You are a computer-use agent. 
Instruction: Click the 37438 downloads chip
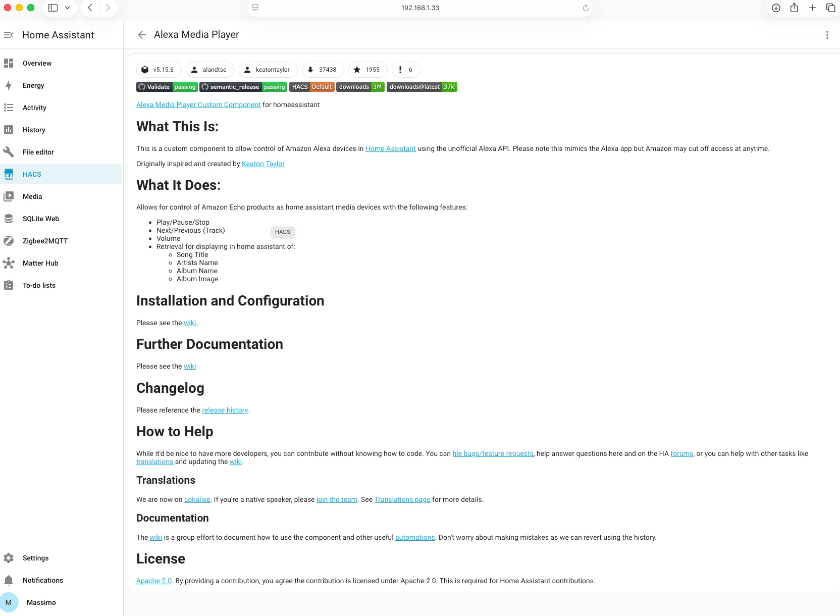(323, 70)
